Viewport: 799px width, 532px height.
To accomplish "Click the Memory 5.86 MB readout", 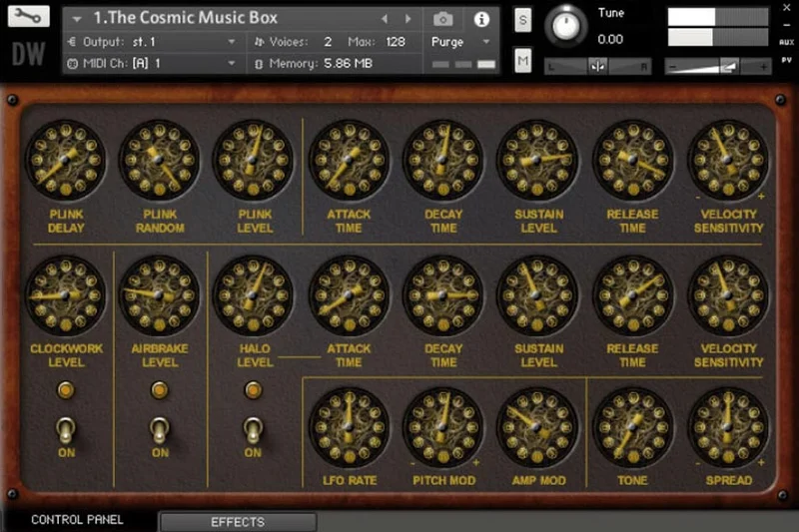I will [348, 64].
